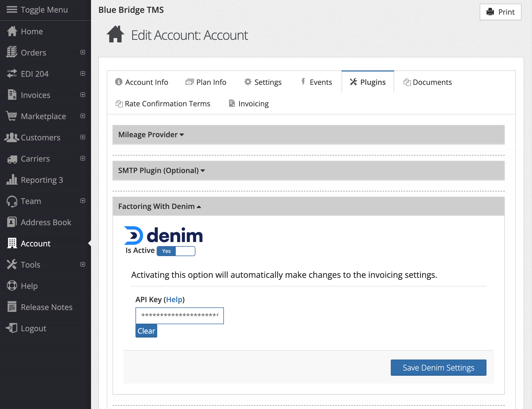Image resolution: width=532 pixels, height=409 pixels.
Task: Expand the Team submenu arrow
Action: tap(83, 201)
